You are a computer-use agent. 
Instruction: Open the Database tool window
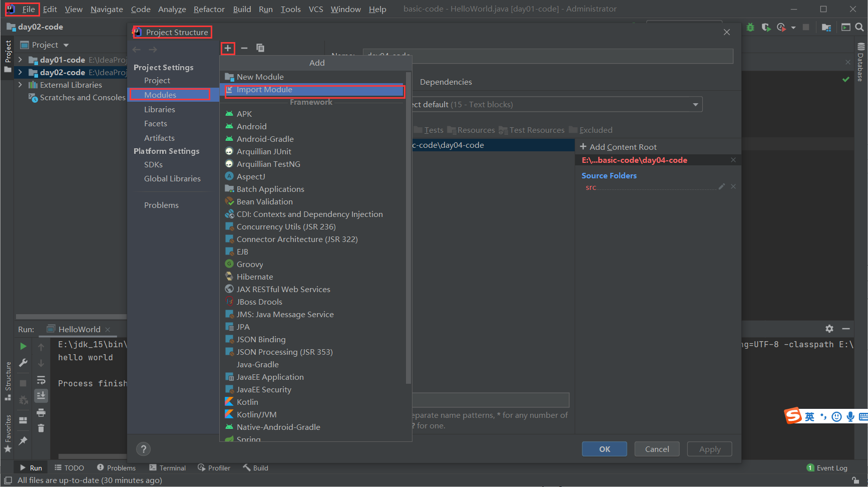pos(860,63)
